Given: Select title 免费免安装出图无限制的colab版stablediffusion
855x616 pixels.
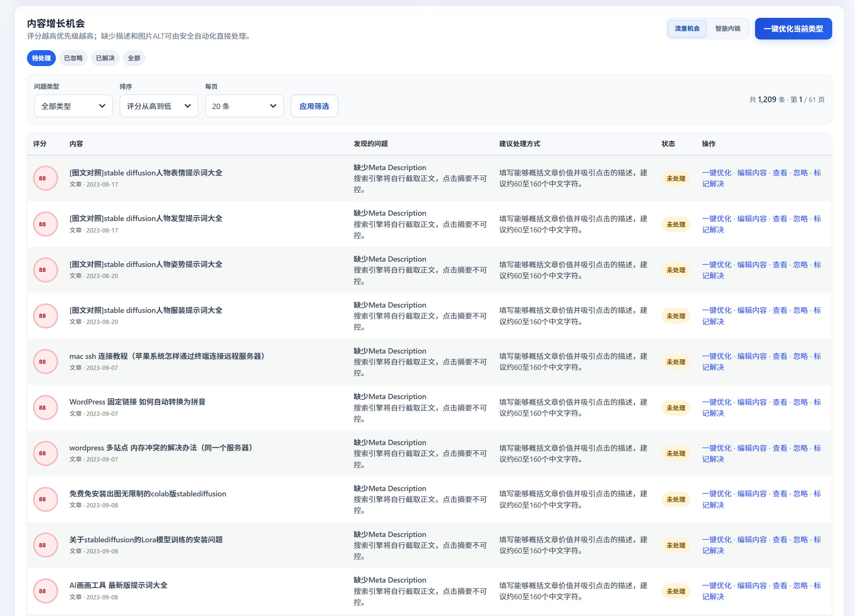Looking at the screenshot, I should [148, 494].
